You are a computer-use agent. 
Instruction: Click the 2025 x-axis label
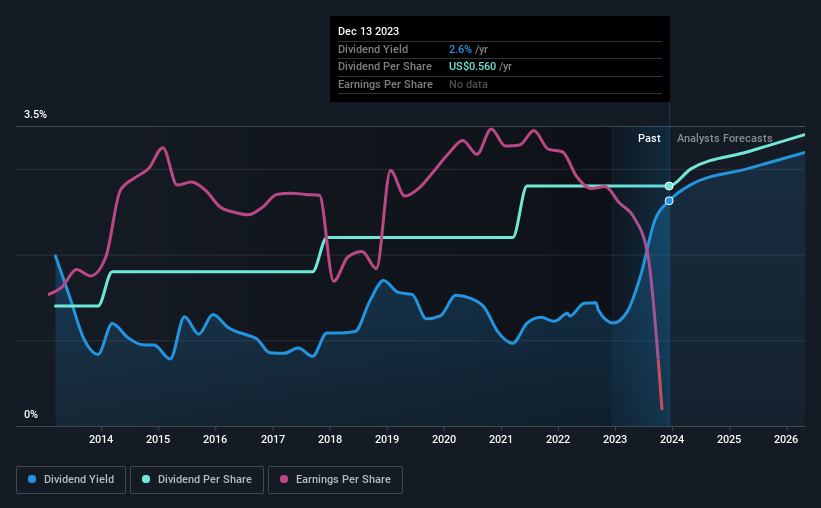pos(729,439)
